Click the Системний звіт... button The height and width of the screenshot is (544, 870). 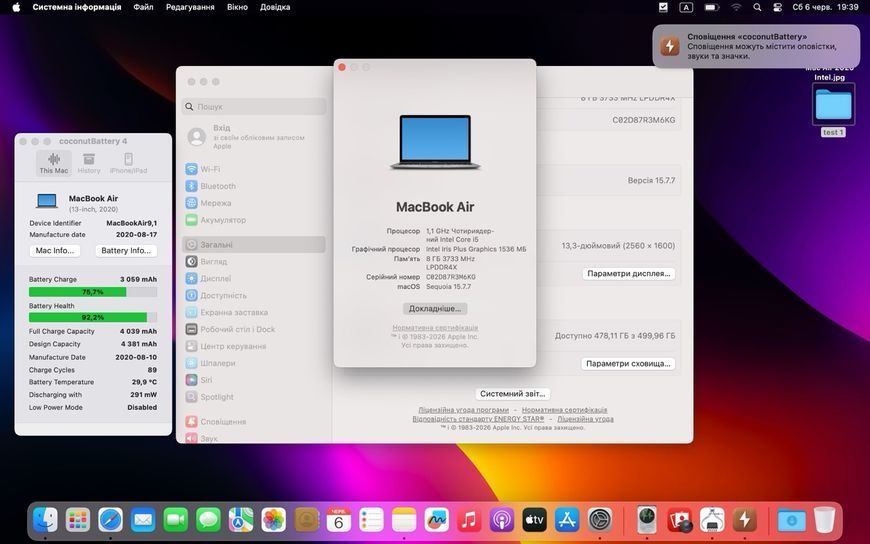pyautogui.click(x=512, y=394)
